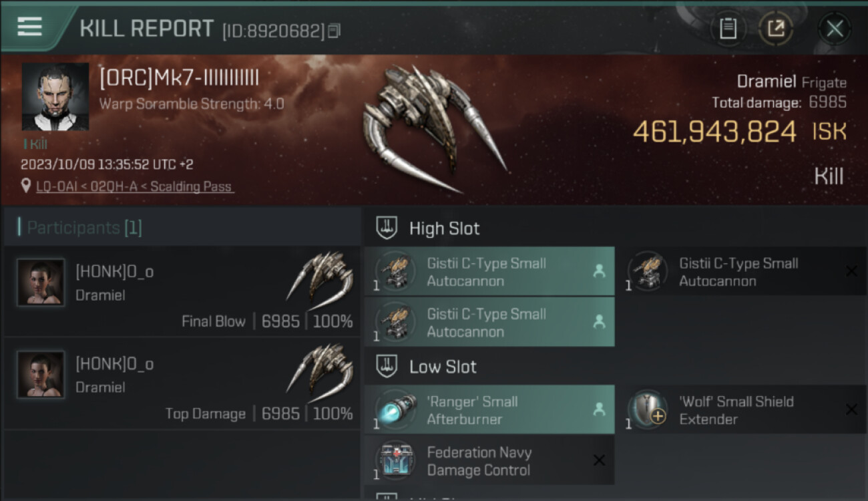Click the 'Ranger' Small Afterburner icon
868x501 pixels.
click(395, 409)
